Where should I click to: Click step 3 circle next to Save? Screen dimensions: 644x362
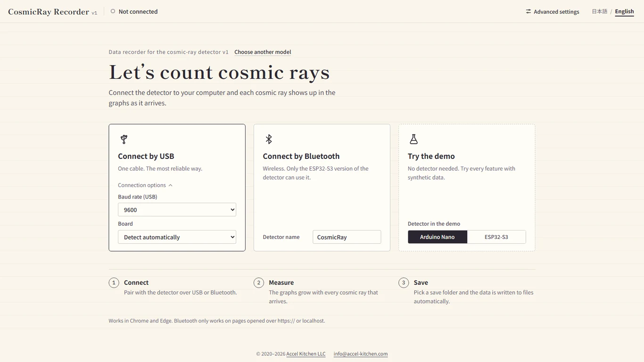coord(404,282)
